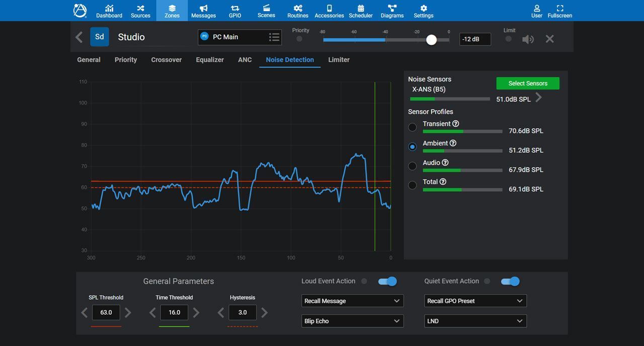
Task: View the Diagrams page
Action: coord(392,11)
